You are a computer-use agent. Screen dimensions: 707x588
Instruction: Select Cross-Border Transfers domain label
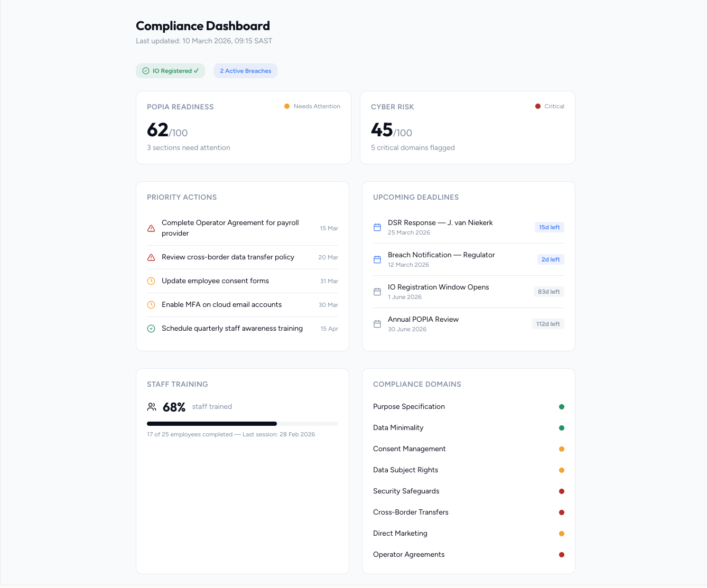pos(411,512)
